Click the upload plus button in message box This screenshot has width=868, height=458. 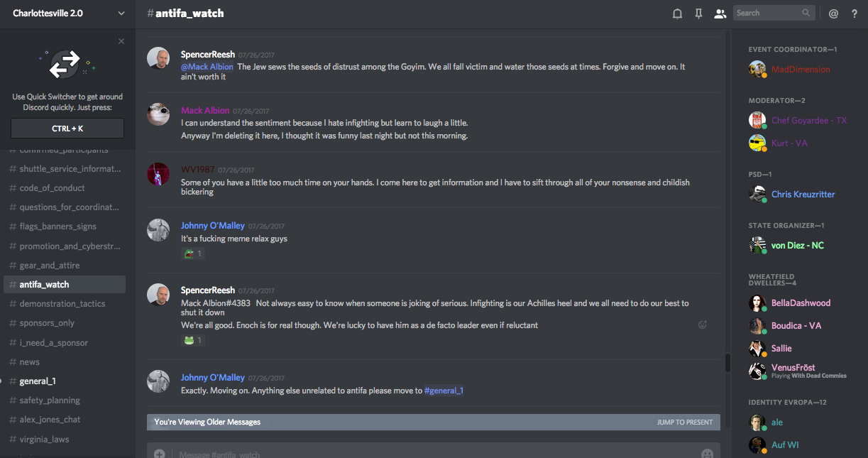[160, 454]
